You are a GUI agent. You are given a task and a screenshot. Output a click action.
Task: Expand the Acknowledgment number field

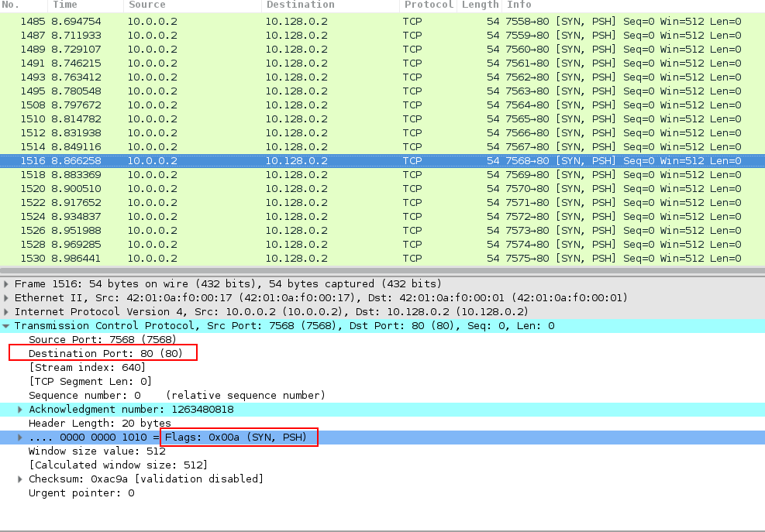20,410
